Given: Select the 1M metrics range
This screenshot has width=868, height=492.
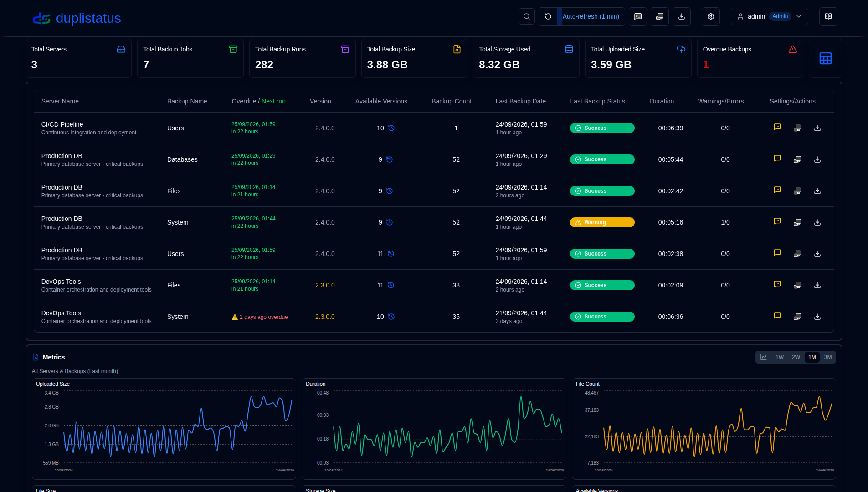Looking at the screenshot, I should click(812, 357).
